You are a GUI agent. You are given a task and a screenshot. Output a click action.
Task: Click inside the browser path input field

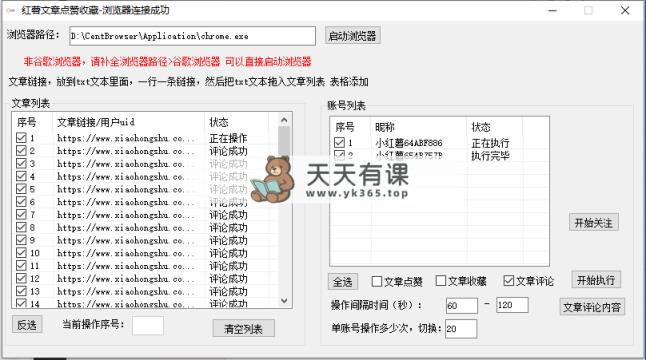click(x=192, y=36)
